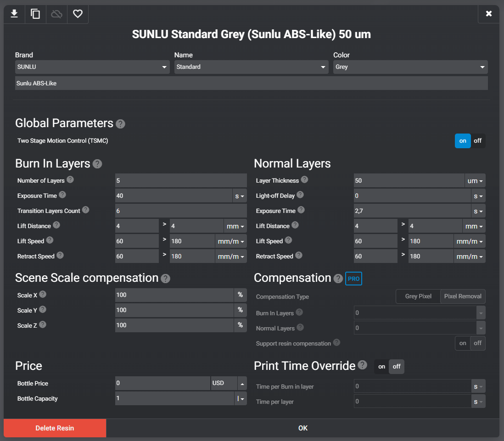Expand the Color dropdown set to Grey
504x441 pixels.
tap(410, 67)
